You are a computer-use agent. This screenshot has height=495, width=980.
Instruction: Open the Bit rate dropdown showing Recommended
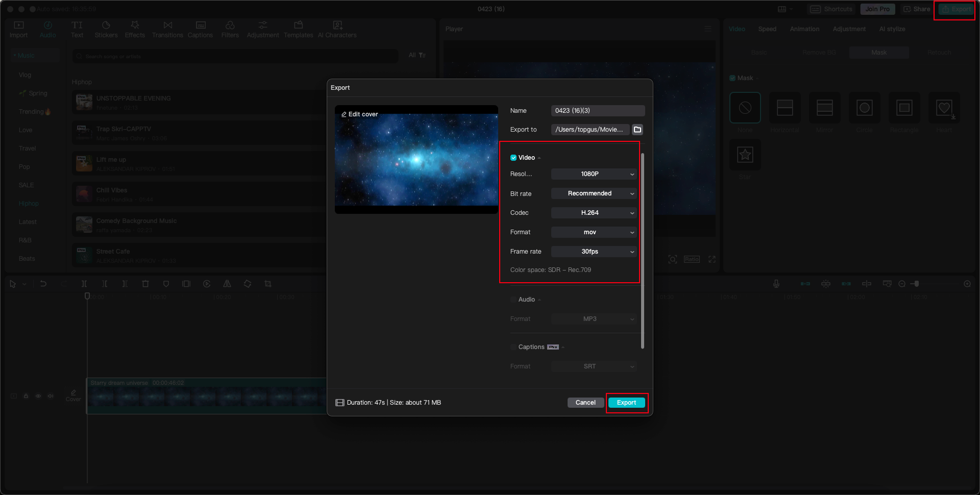594,193
